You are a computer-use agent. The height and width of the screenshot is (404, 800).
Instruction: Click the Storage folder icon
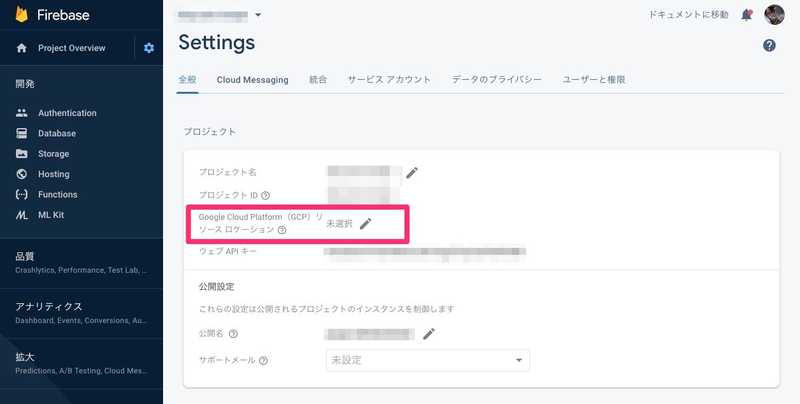[21, 154]
